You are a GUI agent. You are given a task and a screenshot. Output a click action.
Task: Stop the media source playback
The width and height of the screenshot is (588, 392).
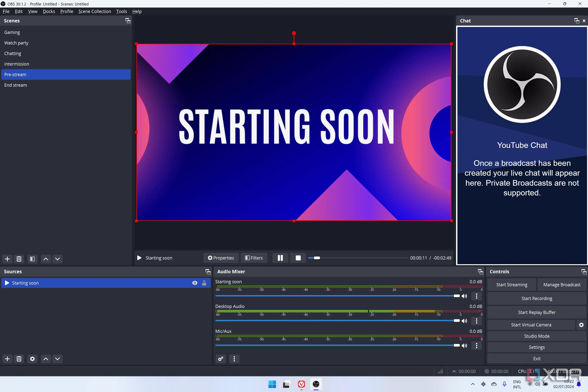[x=298, y=258]
